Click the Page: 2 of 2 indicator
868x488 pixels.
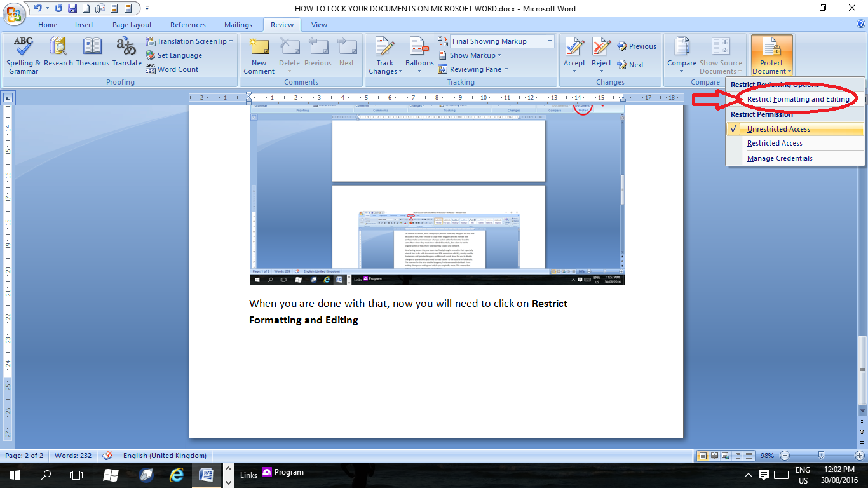click(x=24, y=456)
